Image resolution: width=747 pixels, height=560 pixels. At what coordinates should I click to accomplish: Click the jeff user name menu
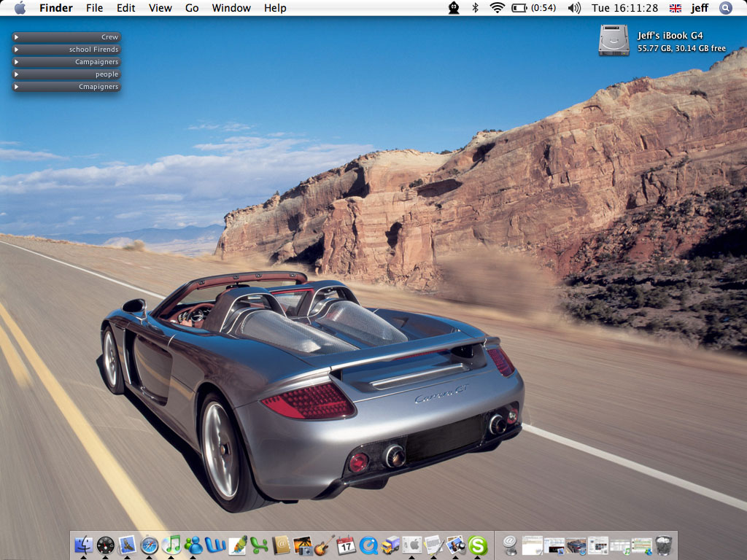[x=700, y=8]
